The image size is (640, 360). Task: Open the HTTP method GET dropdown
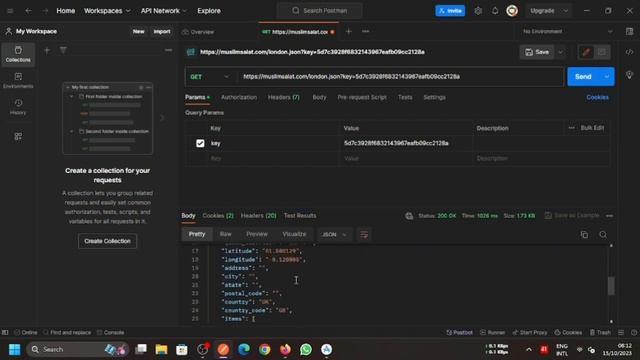(x=210, y=77)
